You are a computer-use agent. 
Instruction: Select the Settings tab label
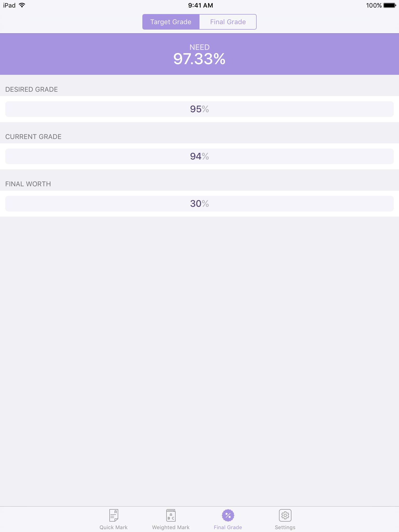[285, 527]
